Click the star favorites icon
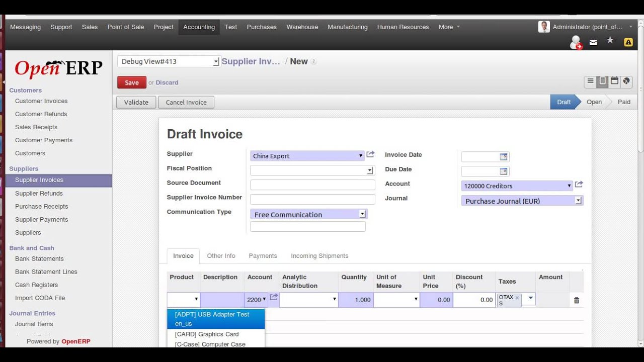Image resolution: width=644 pixels, height=362 pixels. click(610, 40)
